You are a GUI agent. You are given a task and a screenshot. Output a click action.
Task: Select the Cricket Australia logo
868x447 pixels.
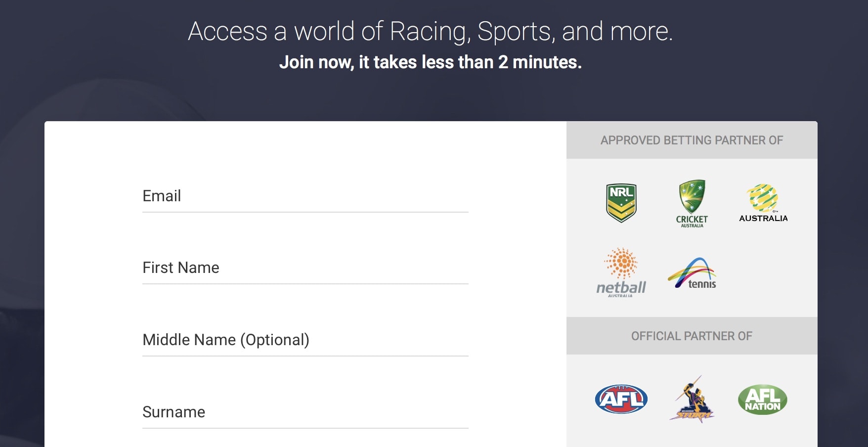click(x=692, y=204)
